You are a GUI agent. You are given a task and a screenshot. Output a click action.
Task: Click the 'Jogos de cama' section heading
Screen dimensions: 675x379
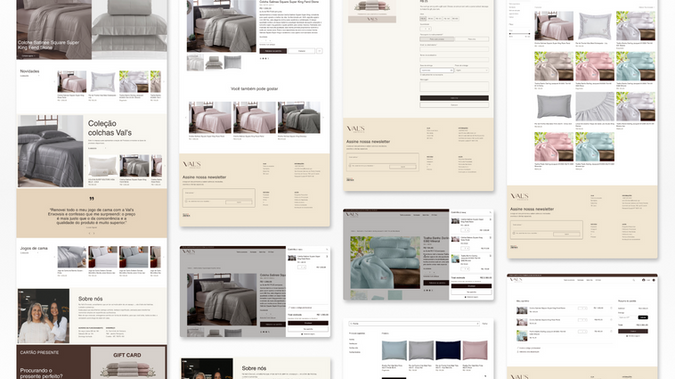point(34,249)
